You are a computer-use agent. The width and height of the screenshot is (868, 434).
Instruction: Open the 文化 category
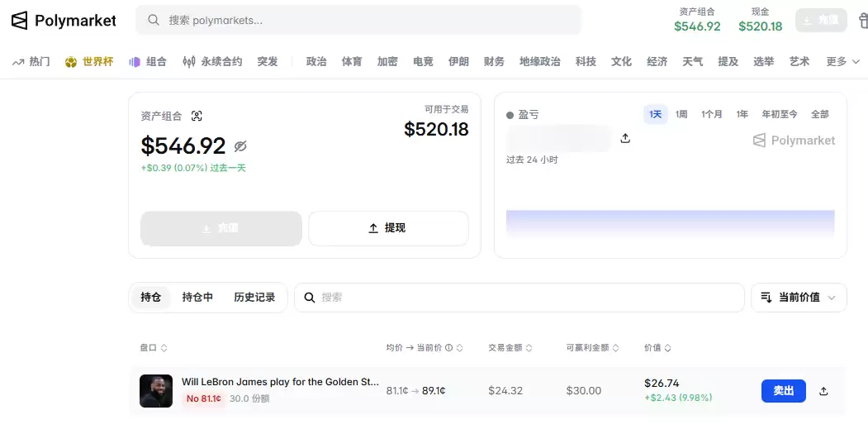(x=621, y=61)
